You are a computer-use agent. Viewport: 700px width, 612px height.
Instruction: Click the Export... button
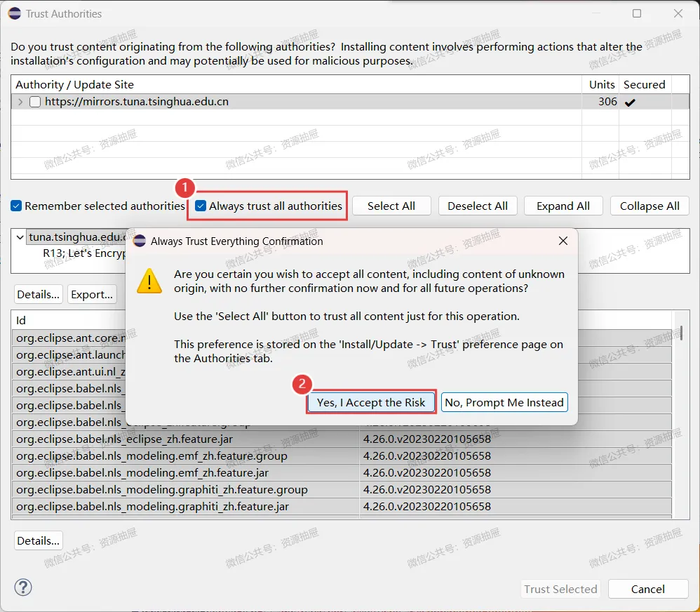[x=92, y=294]
